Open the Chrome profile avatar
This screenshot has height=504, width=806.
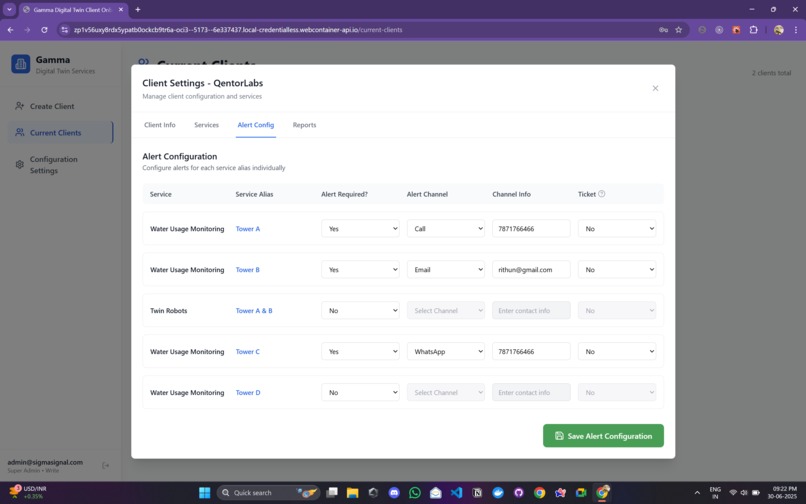(x=779, y=30)
